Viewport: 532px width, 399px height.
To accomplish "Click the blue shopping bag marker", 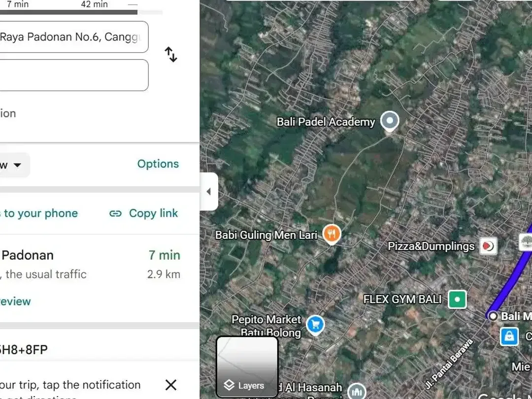I will [509, 336].
